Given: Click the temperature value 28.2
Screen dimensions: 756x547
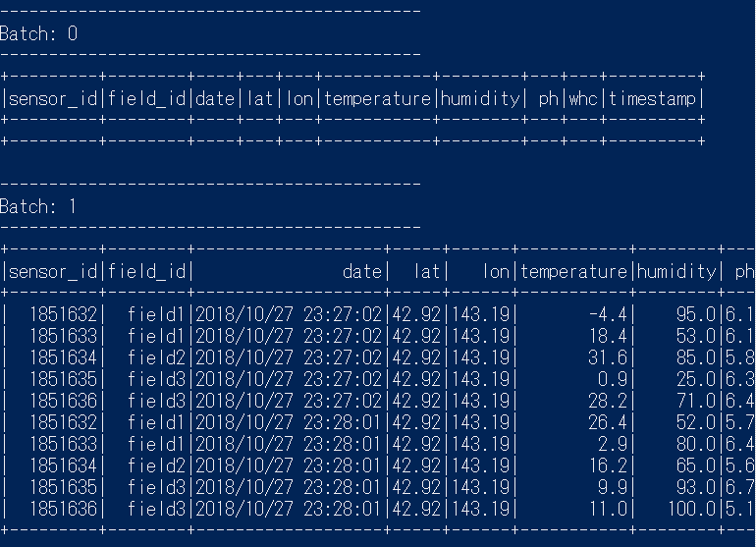Looking at the screenshot, I should (x=608, y=401).
